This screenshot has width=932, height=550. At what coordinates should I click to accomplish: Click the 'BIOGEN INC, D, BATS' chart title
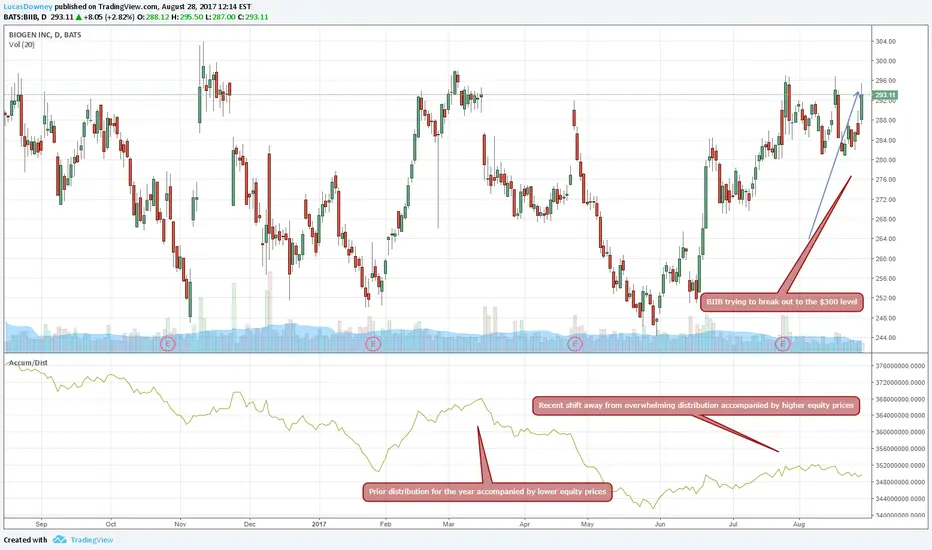[x=45, y=35]
